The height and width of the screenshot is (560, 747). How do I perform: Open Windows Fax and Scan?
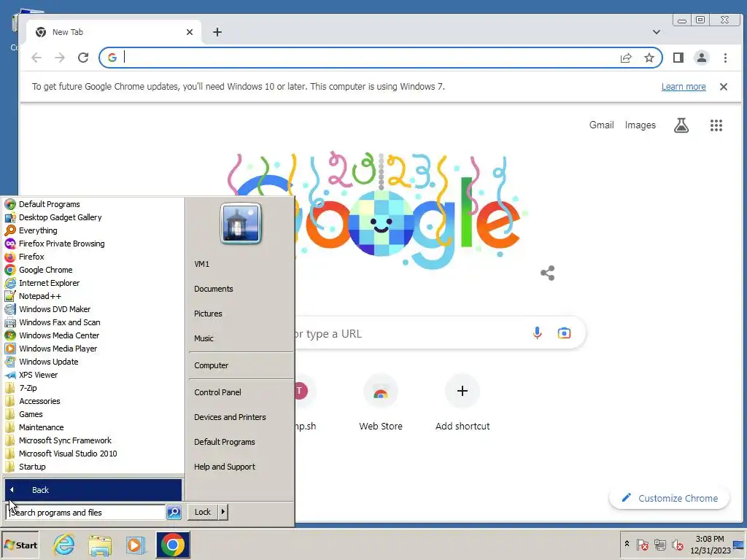(x=60, y=322)
